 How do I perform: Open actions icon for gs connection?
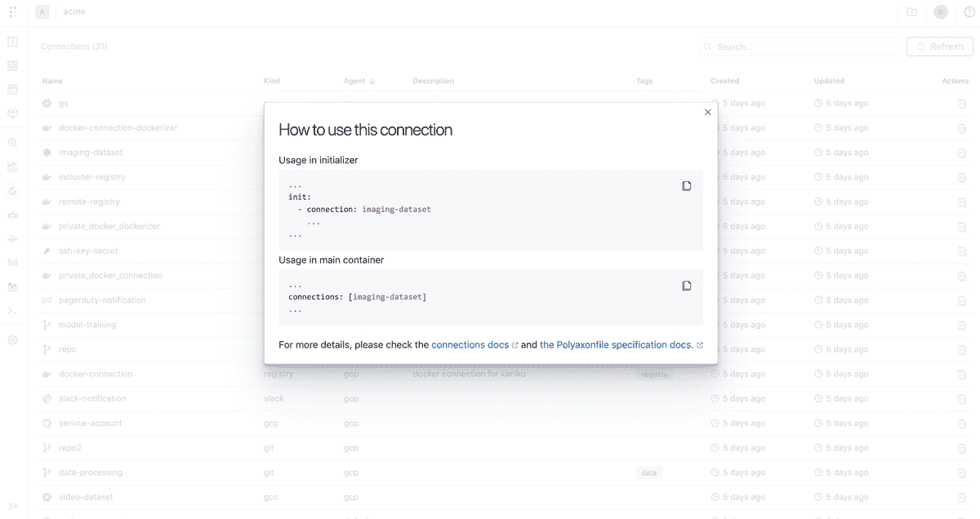tap(962, 104)
